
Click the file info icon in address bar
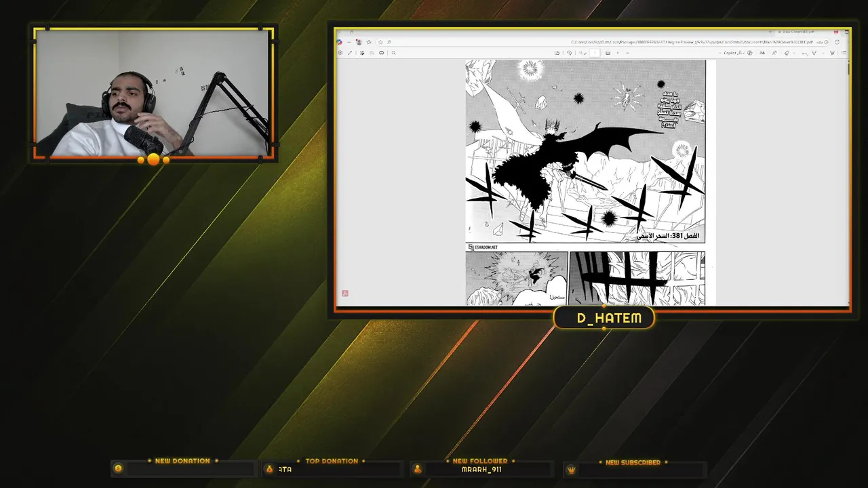tap(826, 42)
